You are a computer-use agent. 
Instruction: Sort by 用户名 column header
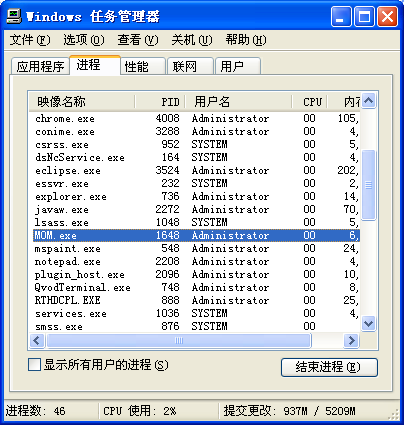pyautogui.click(x=239, y=102)
